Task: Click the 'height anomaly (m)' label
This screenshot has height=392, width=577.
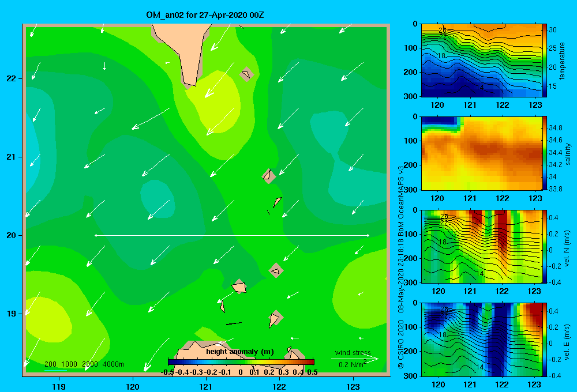Action: point(240,352)
